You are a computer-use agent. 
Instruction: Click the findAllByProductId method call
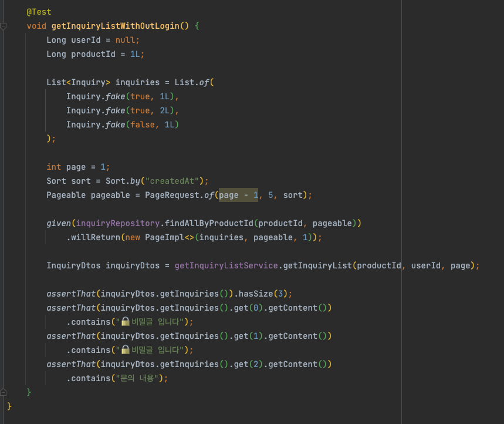click(209, 223)
